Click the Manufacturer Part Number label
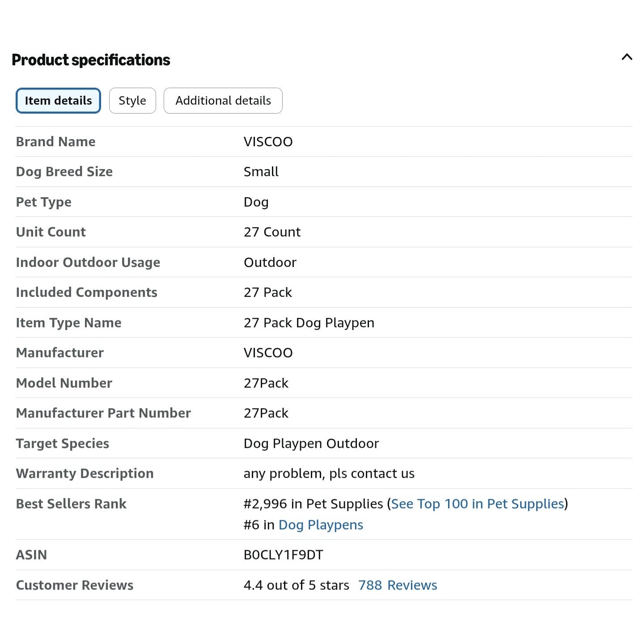 (x=103, y=413)
